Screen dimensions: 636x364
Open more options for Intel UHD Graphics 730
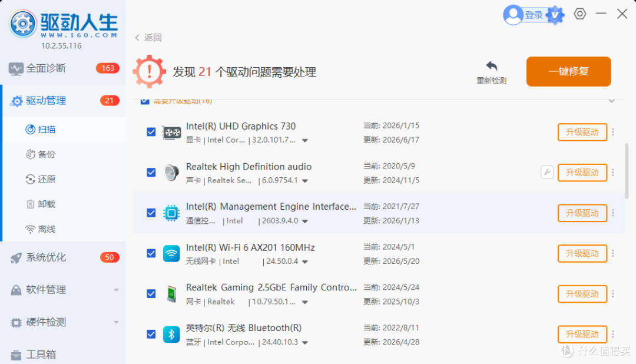613,132
